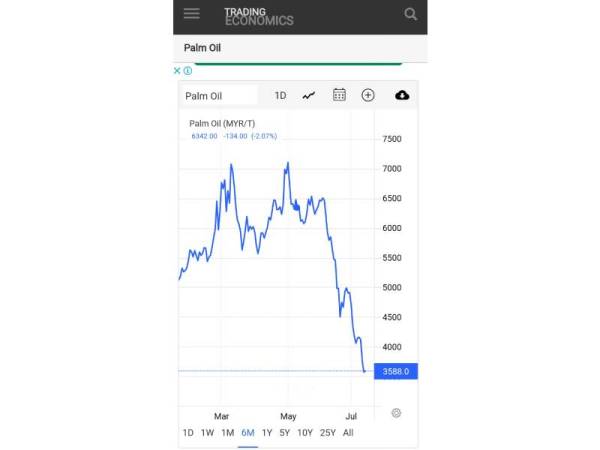Image resolution: width=600 pixels, height=450 pixels.
Task: Show the 10Y time range
Action: (305, 433)
